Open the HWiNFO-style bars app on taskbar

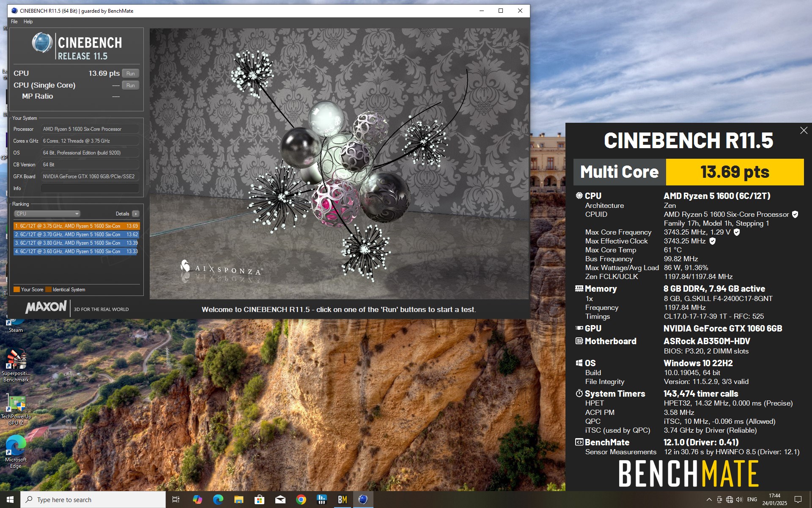322,500
